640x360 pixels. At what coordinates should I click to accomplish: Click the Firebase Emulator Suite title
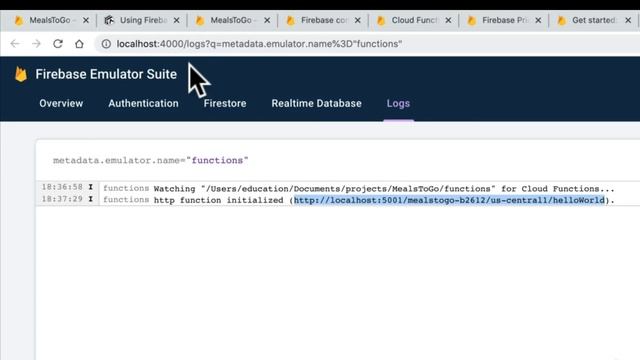(x=106, y=74)
